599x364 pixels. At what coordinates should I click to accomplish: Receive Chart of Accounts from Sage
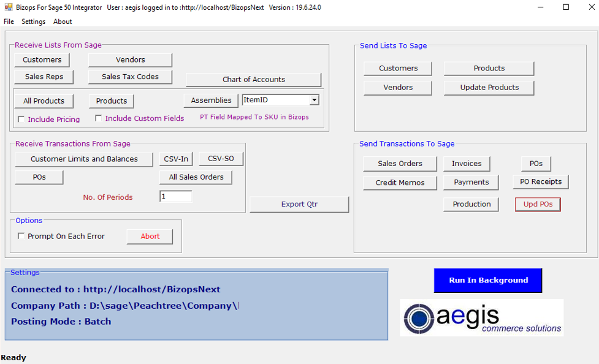tap(253, 80)
